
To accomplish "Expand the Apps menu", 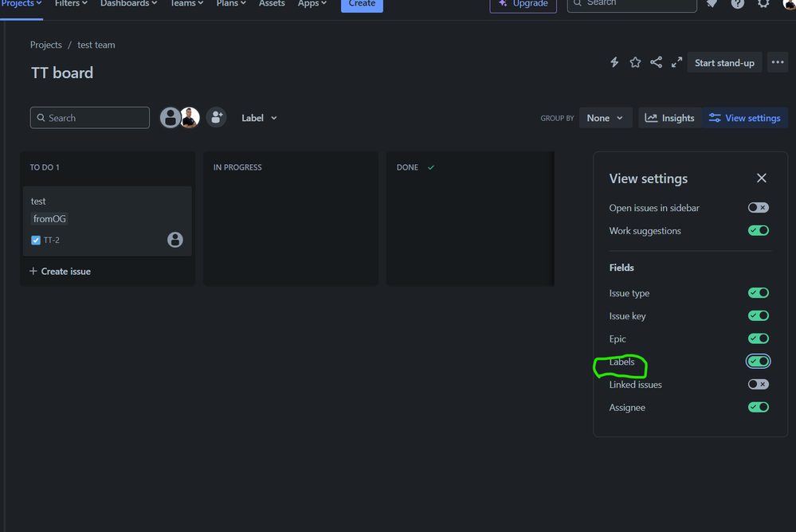I will tap(312, 4).
